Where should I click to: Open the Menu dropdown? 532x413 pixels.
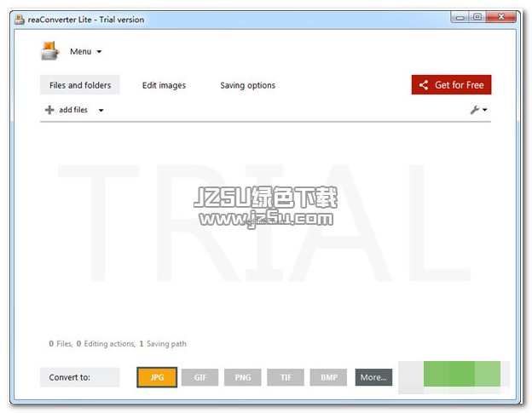tap(85, 51)
